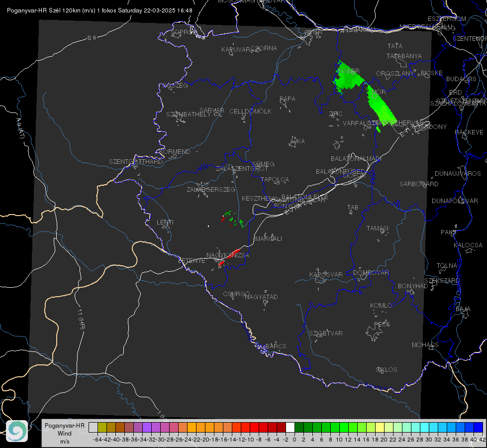Click the AJKA city label
Viewport: 487px width, 448px height.
point(297,141)
